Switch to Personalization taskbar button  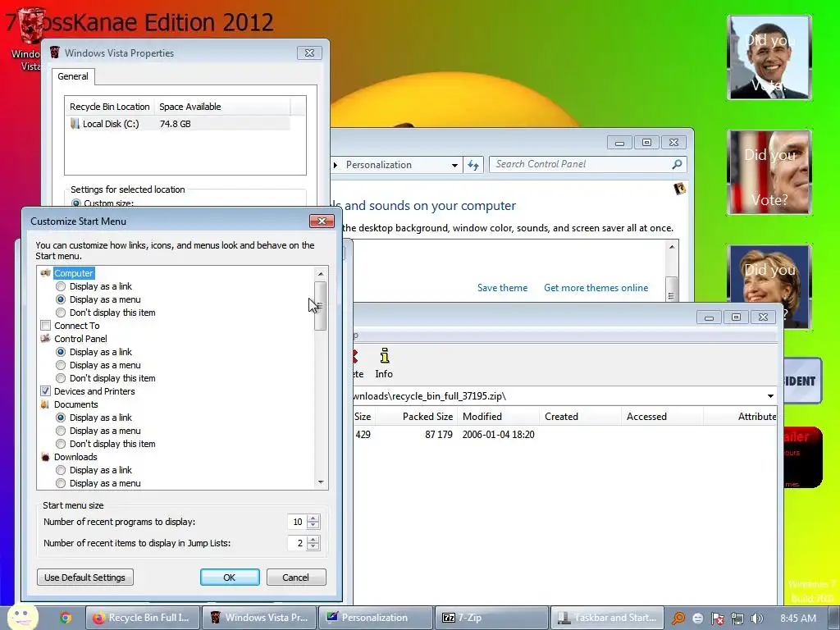[x=376, y=618]
